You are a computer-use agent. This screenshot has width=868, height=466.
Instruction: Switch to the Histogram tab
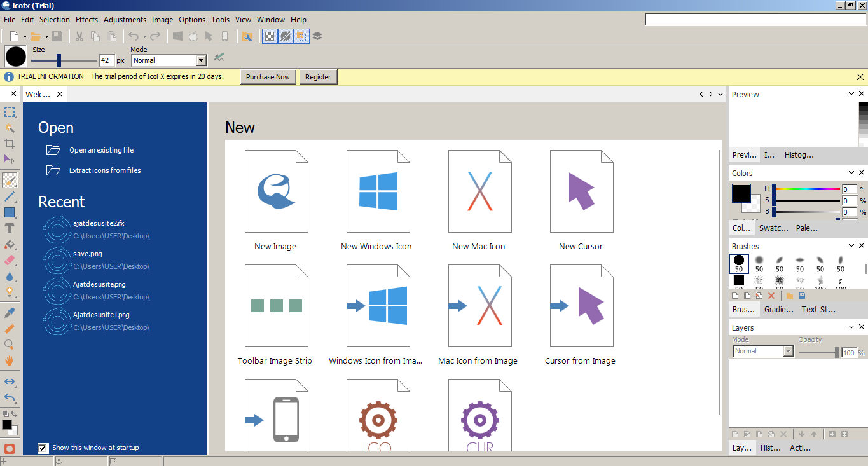(x=799, y=154)
